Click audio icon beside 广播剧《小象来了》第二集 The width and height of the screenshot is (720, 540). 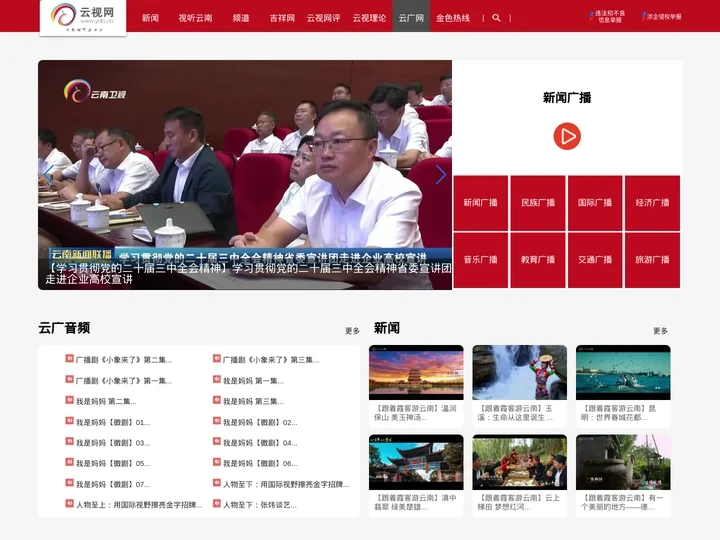[69, 358]
